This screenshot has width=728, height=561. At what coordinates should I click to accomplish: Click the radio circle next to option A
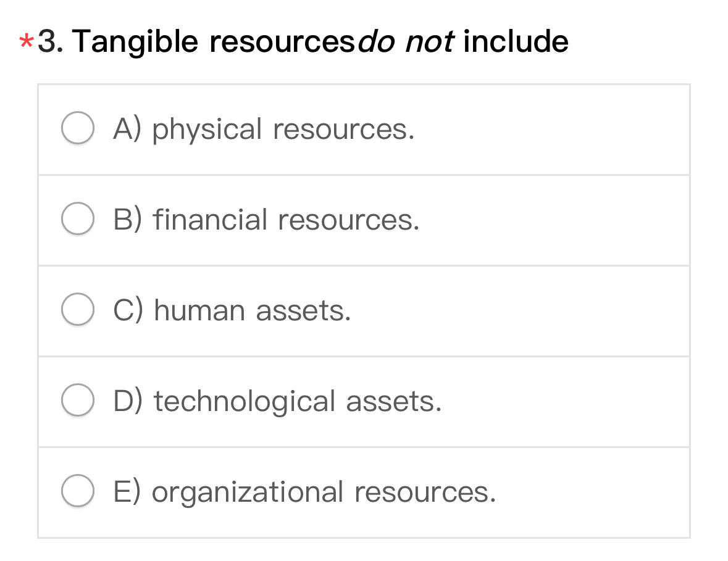click(x=78, y=127)
